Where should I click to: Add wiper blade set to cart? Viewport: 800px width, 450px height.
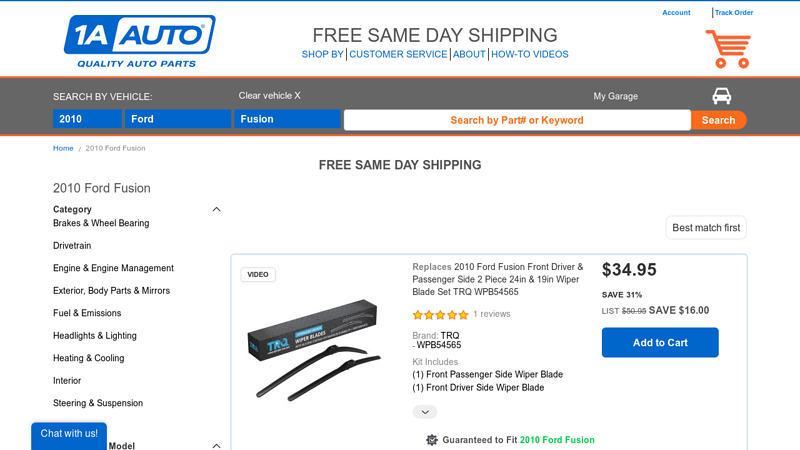[660, 343]
